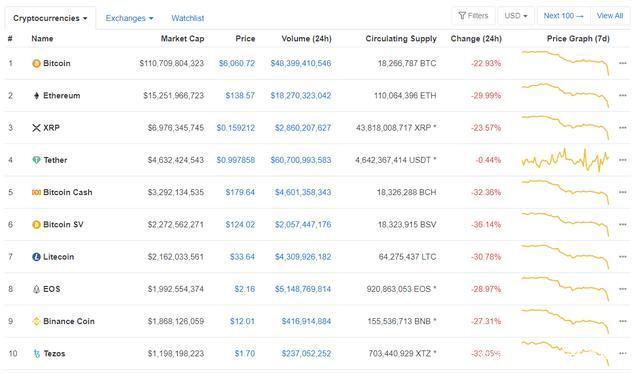Sort by Market Cap column header
640x373 pixels.
[182, 38]
